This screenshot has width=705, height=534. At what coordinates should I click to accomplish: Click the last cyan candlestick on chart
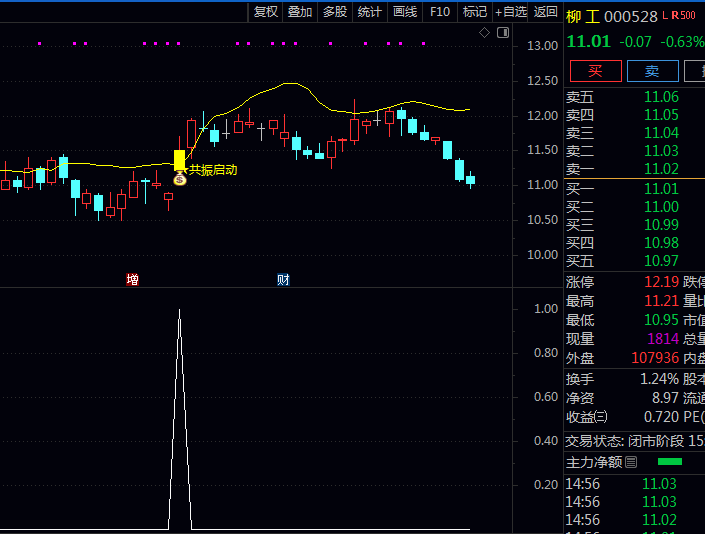coord(471,180)
